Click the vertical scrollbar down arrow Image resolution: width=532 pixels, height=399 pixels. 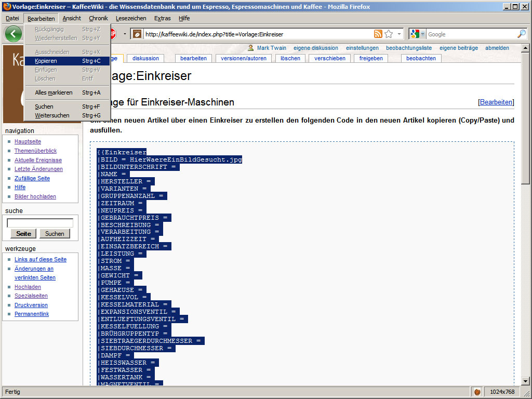[526, 381]
